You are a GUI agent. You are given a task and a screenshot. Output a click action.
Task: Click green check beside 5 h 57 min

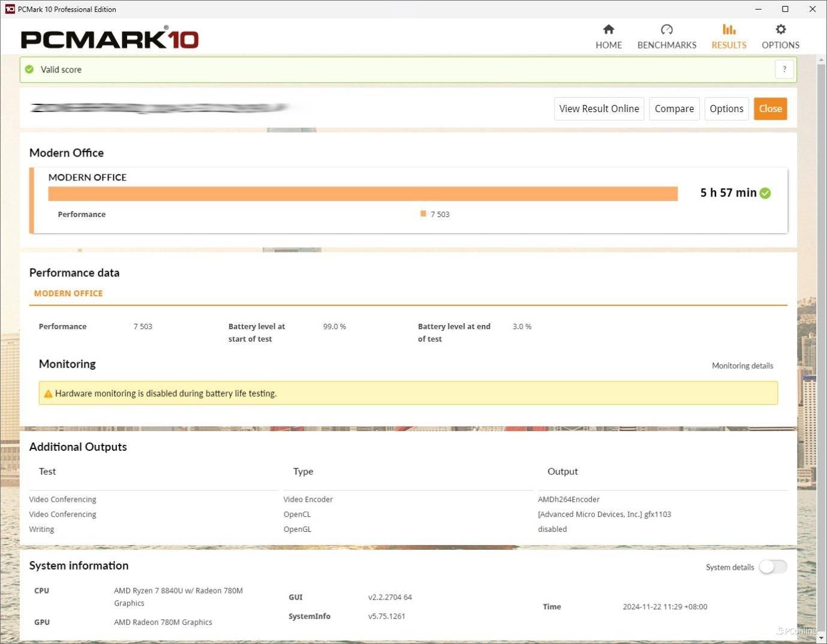point(765,193)
